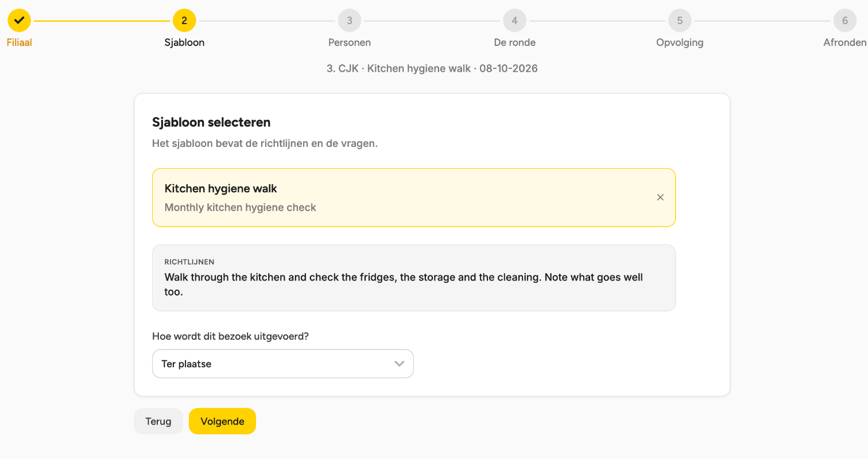Click the Opvolging step label
The height and width of the screenshot is (459, 868).
[680, 42]
